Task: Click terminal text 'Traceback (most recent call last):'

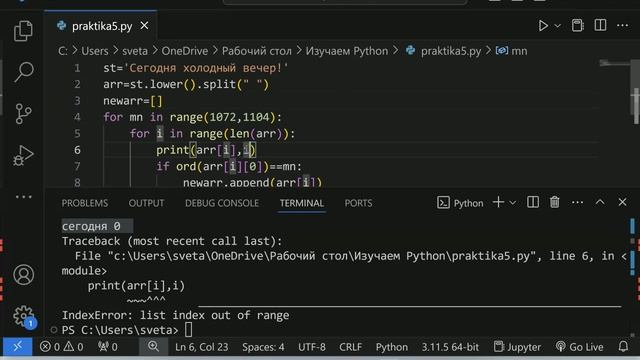Action: tap(172, 241)
